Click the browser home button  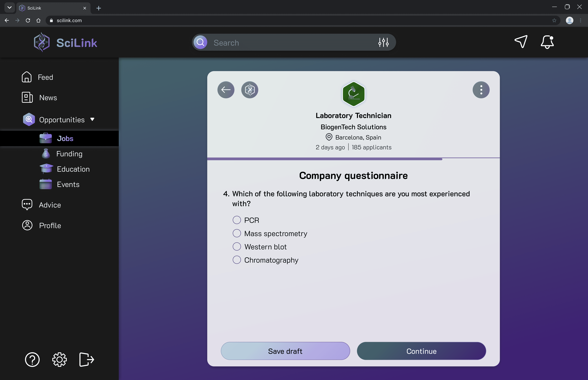pos(38,20)
